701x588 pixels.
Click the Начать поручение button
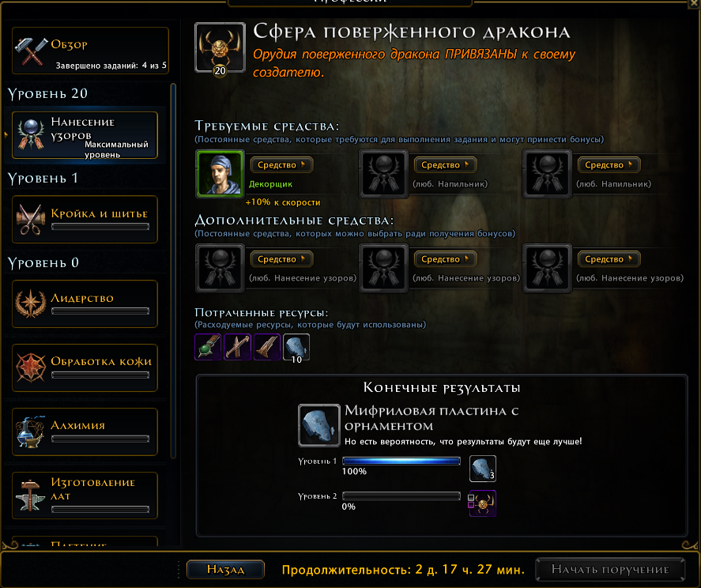(x=610, y=569)
